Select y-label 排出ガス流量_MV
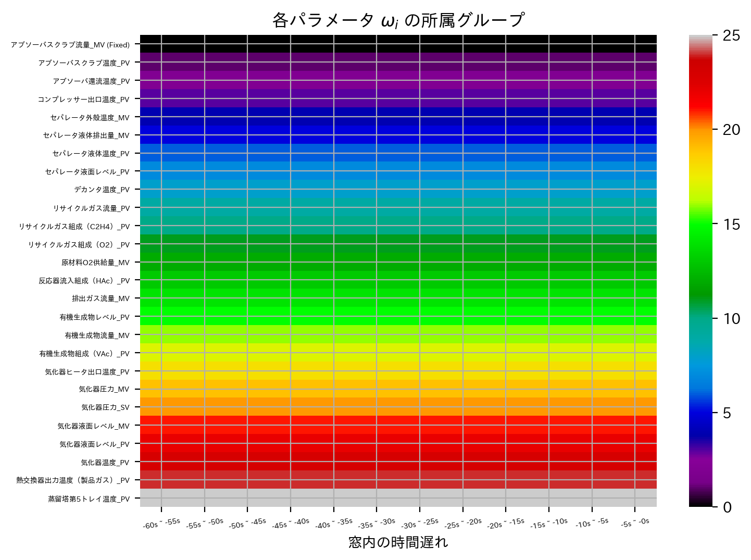Viewport: 751px width, 560px height. (101, 298)
